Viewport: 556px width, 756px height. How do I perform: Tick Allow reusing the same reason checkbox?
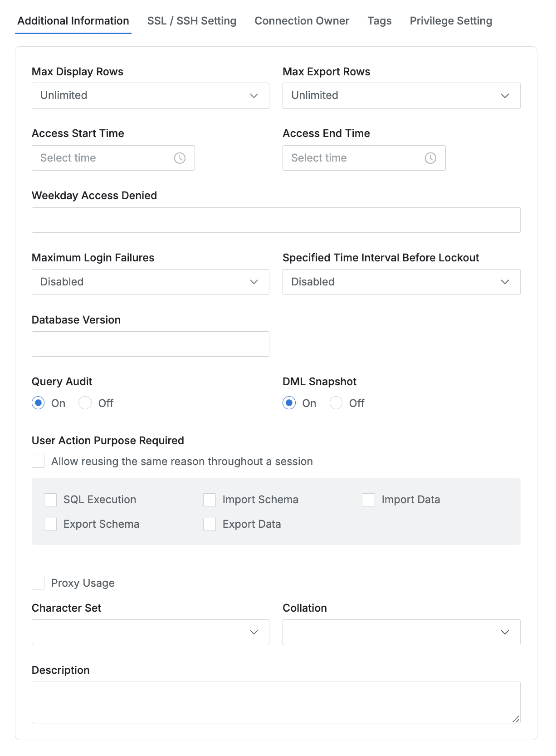pyautogui.click(x=38, y=461)
